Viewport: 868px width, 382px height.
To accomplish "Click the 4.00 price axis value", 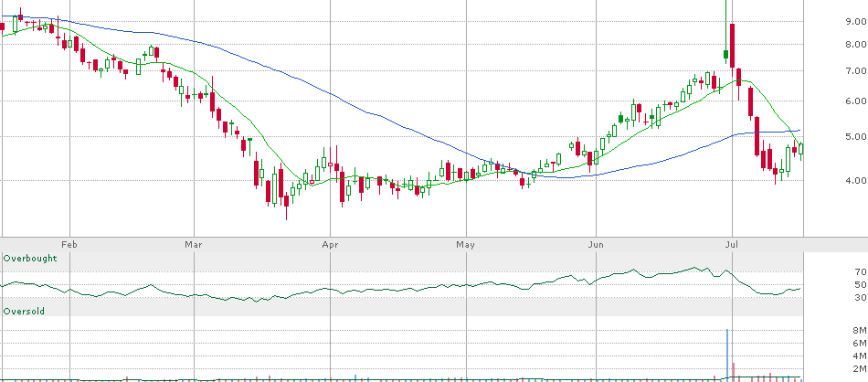I will 856,180.
